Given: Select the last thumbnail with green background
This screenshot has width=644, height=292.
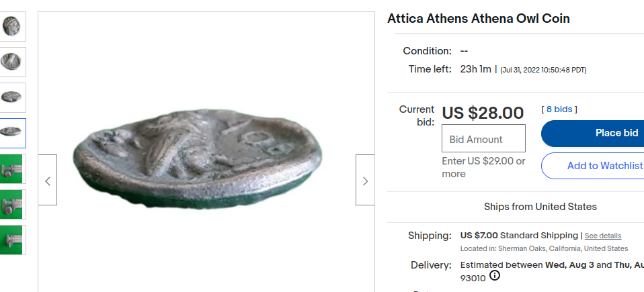Looking at the screenshot, I should [x=11, y=240].
